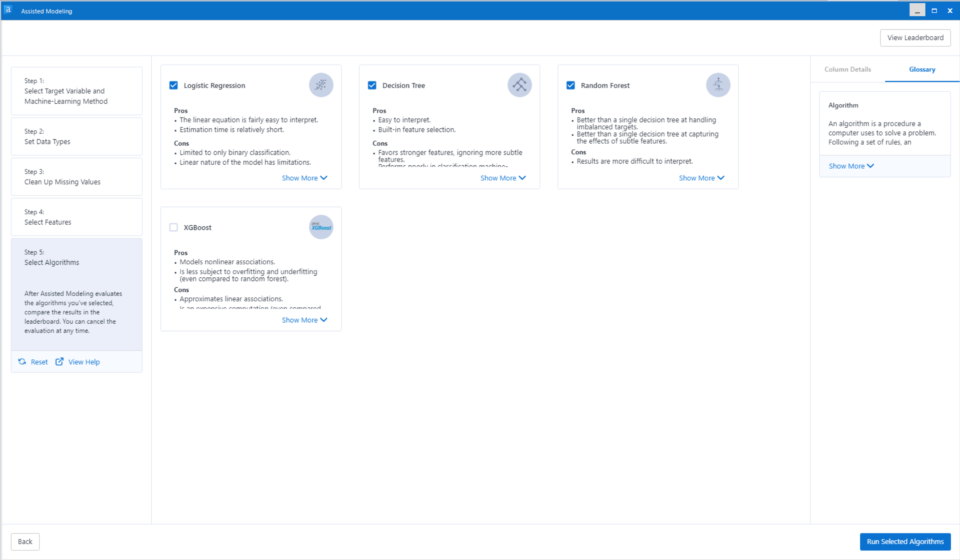The width and height of the screenshot is (960, 560).
Task: Switch to the Column Details tab
Action: [x=847, y=69]
